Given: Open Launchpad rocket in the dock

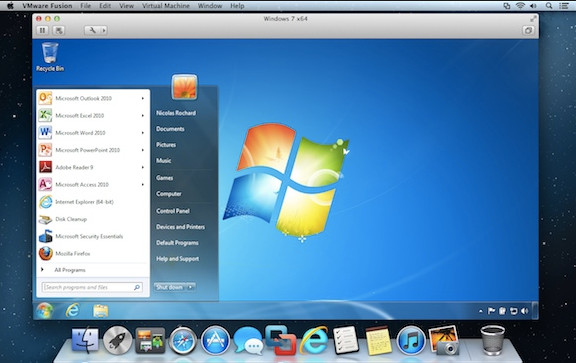Looking at the screenshot, I should (x=117, y=341).
